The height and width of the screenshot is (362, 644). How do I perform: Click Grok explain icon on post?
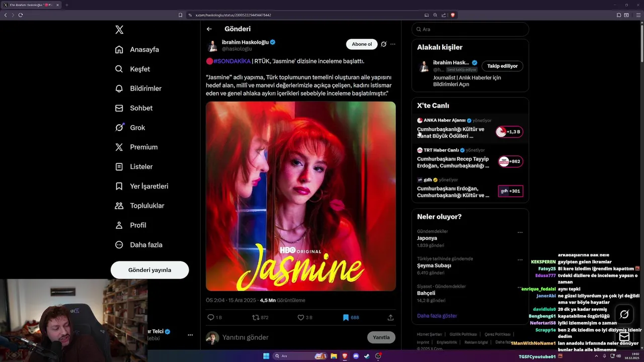click(383, 44)
